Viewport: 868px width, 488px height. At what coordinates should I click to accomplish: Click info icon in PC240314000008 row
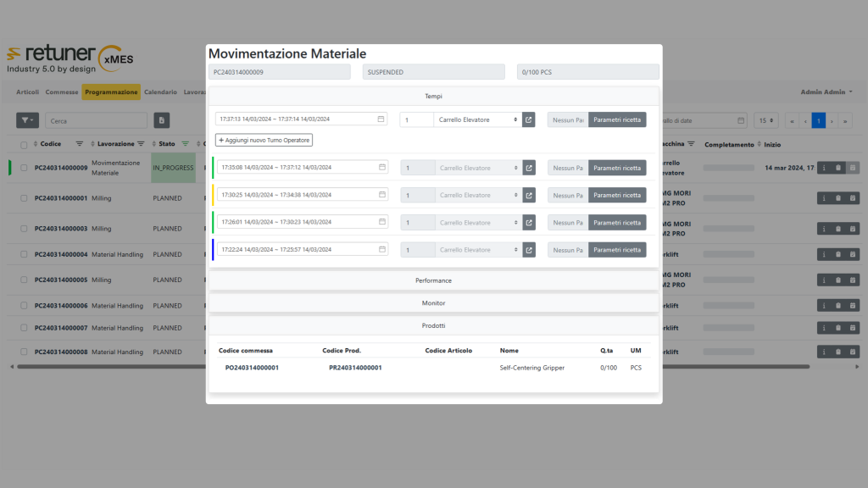[x=824, y=352]
